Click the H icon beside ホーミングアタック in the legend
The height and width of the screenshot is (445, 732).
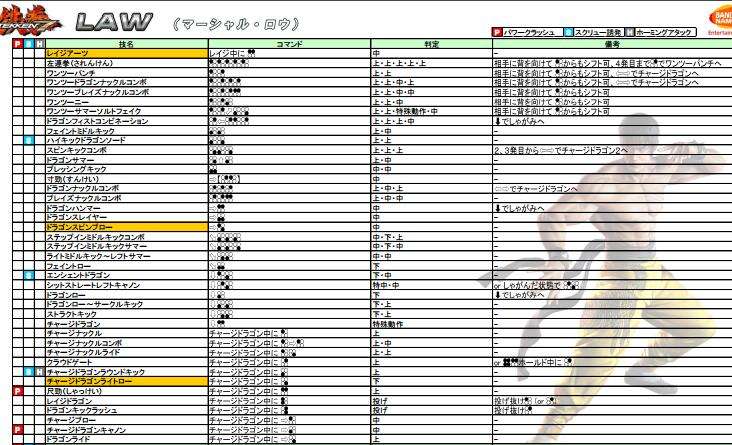[x=630, y=32]
